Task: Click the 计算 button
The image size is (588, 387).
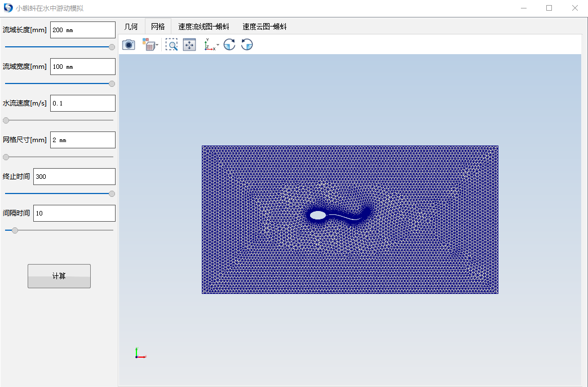Action: pyautogui.click(x=59, y=276)
